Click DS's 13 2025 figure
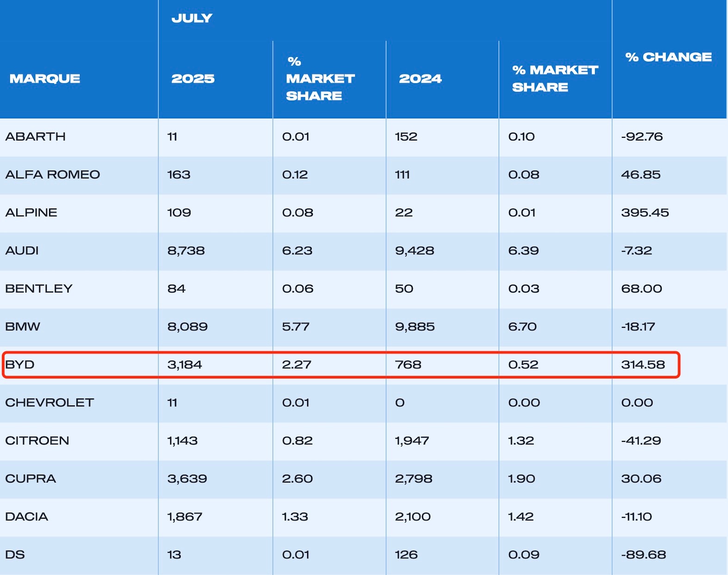Screen dimensions: 728x575 pos(174,555)
